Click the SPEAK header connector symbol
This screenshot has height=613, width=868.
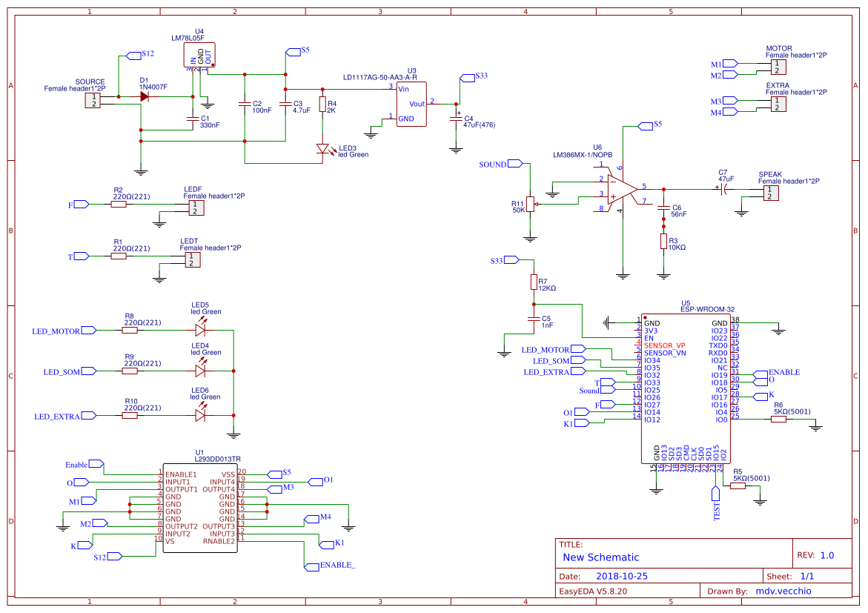click(771, 193)
